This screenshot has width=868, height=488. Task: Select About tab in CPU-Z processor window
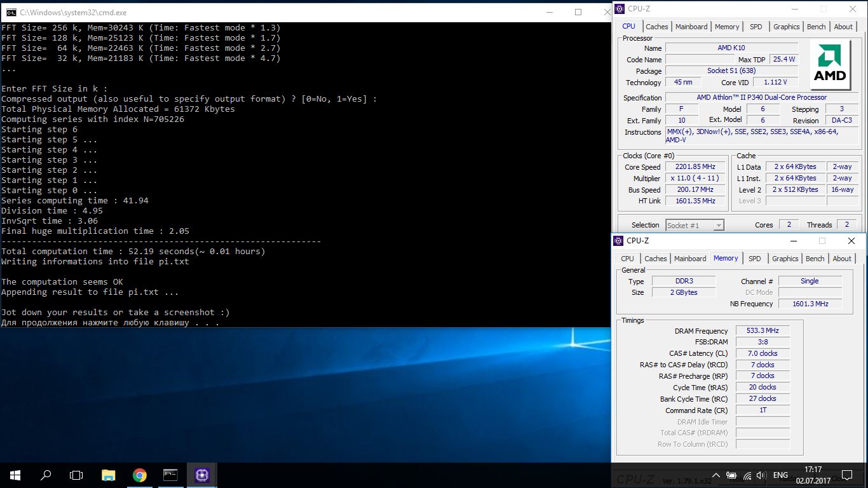click(x=843, y=27)
